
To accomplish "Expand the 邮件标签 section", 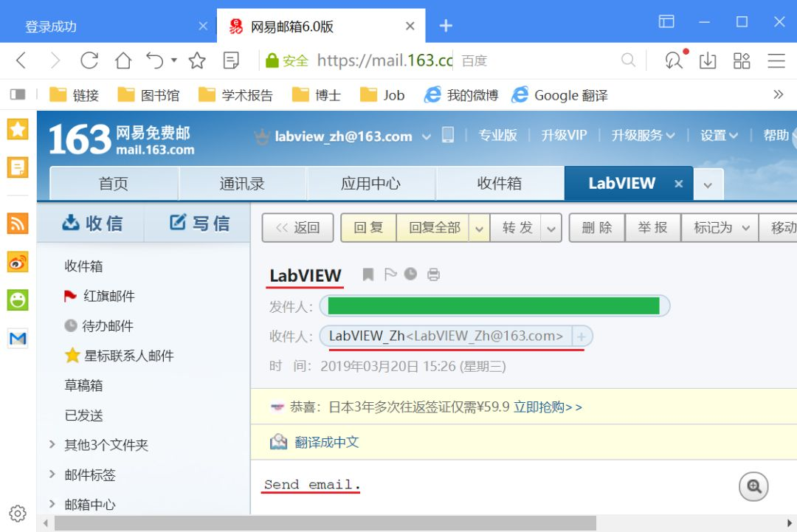I will click(x=52, y=474).
